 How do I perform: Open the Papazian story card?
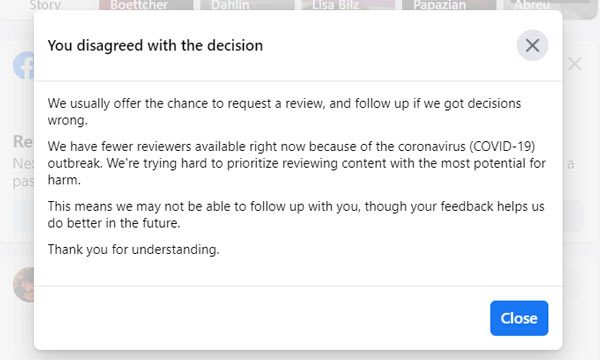[x=449, y=5]
